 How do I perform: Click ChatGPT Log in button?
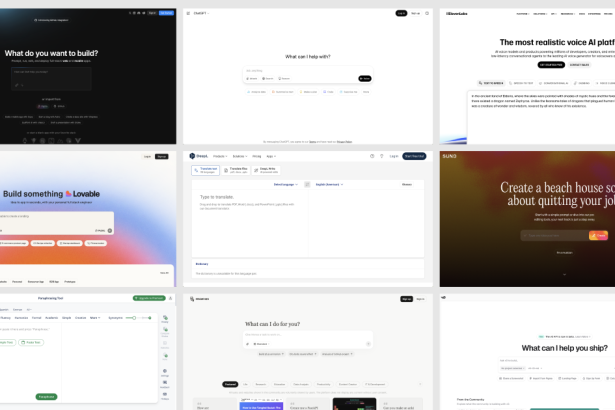pos(401,13)
